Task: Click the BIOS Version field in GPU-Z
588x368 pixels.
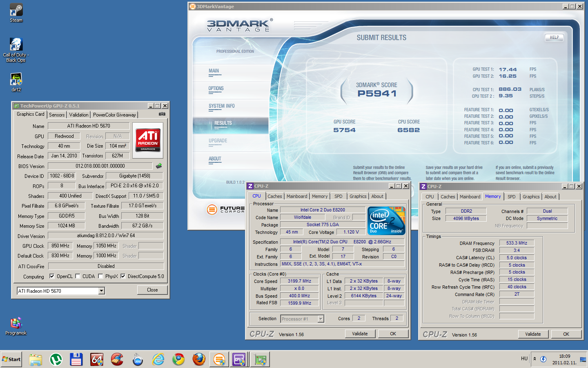Action: (x=100, y=166)
